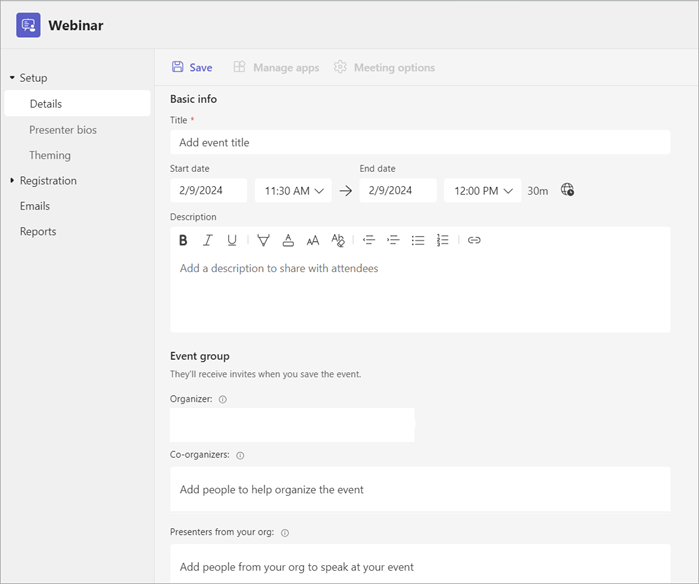
Task: Open the font size tool
Action: 313,240
